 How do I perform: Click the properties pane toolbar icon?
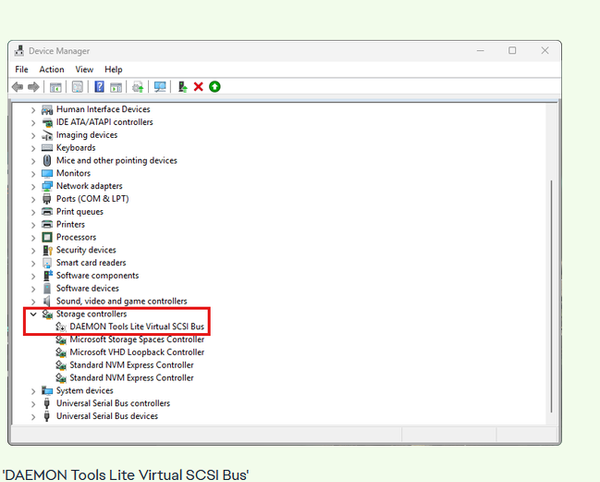click(77, 87)
